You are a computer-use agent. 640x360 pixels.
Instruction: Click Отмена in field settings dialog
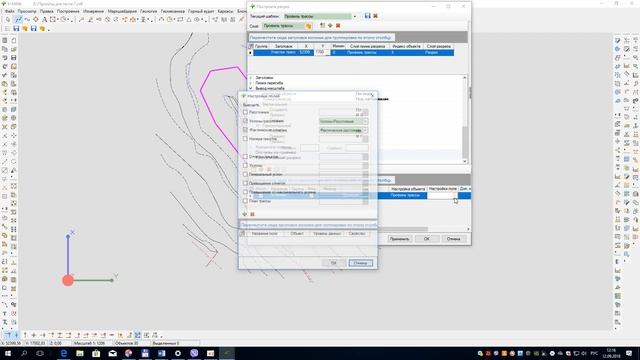point(360,263)
